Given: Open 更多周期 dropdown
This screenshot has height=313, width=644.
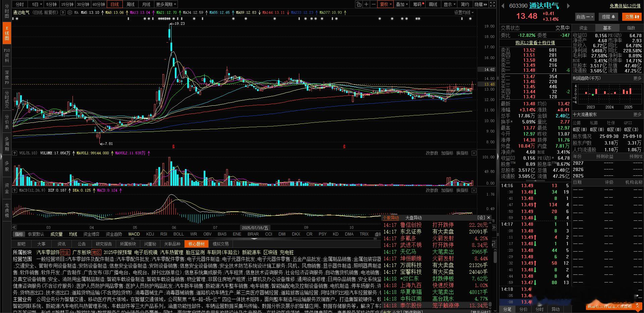Looking at the screenshot, I should [166, 4].
